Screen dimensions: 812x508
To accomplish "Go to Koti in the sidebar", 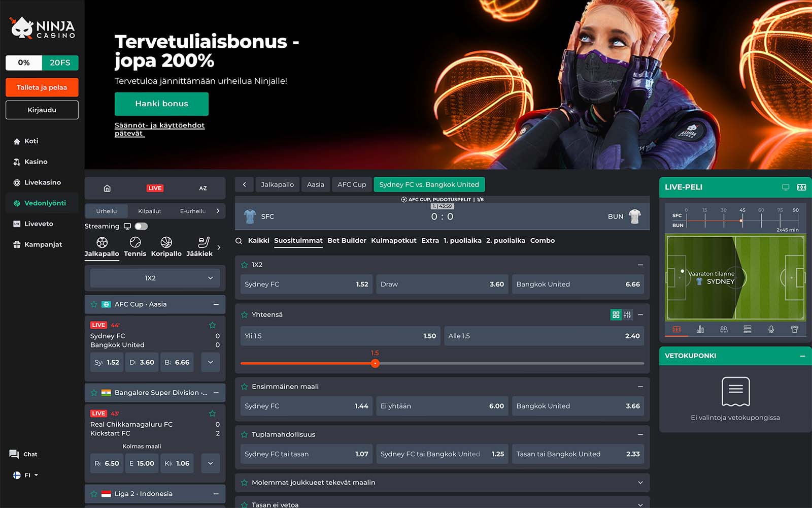I will point(25,141).
